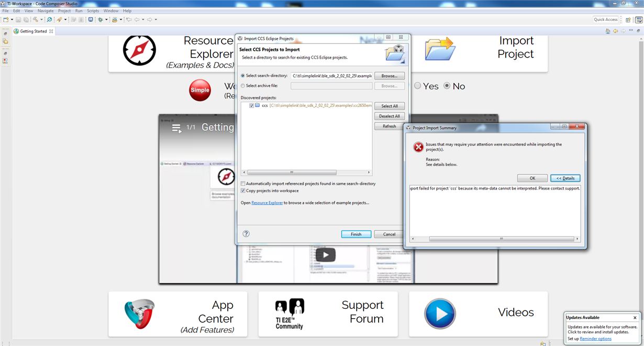Click the << Details button
The height and width of the screenshot is (346, 644).
pos(565,178)
